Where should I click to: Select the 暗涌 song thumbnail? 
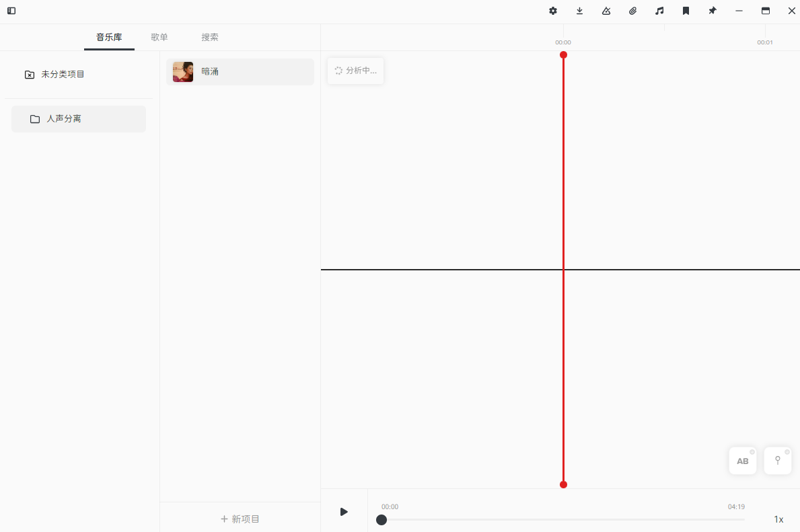[183, 72]
